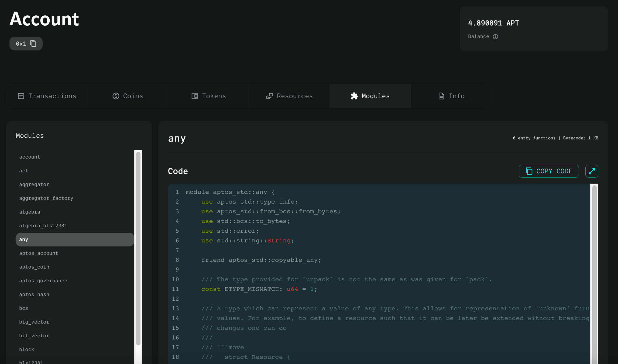The image size is (618, 364).
Task: Click the modules list scrollbar
Action: [x=138, y=248]
